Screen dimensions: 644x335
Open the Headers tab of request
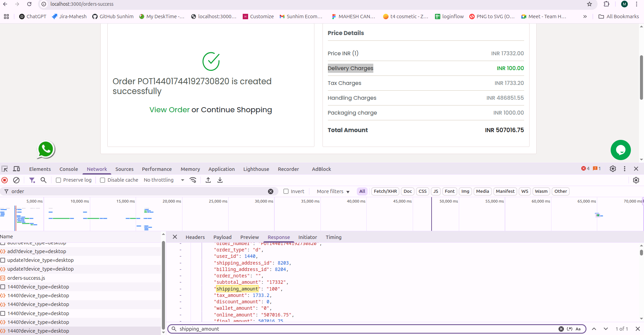[x=195, y=237]
